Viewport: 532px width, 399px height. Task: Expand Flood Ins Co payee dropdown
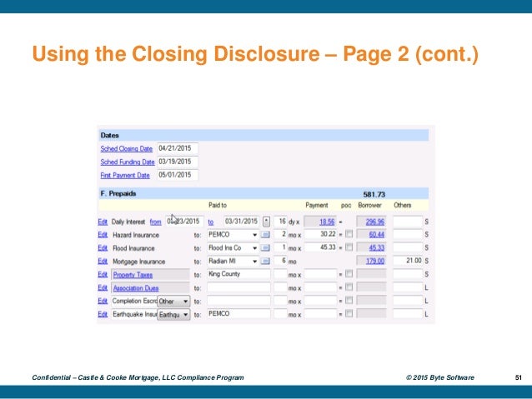pyautogui.click(x=254, y=248)
